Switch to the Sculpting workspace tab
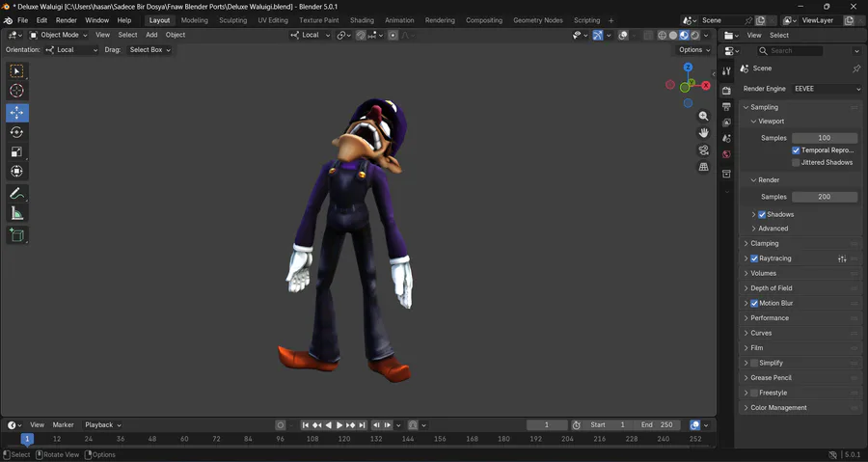868x462 pixels. point(233,20)
